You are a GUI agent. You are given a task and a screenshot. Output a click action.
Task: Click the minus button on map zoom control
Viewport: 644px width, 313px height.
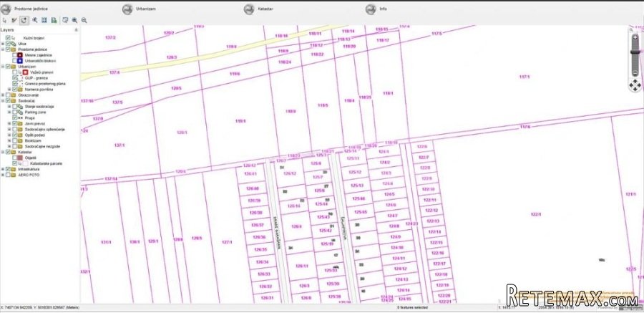635,73
